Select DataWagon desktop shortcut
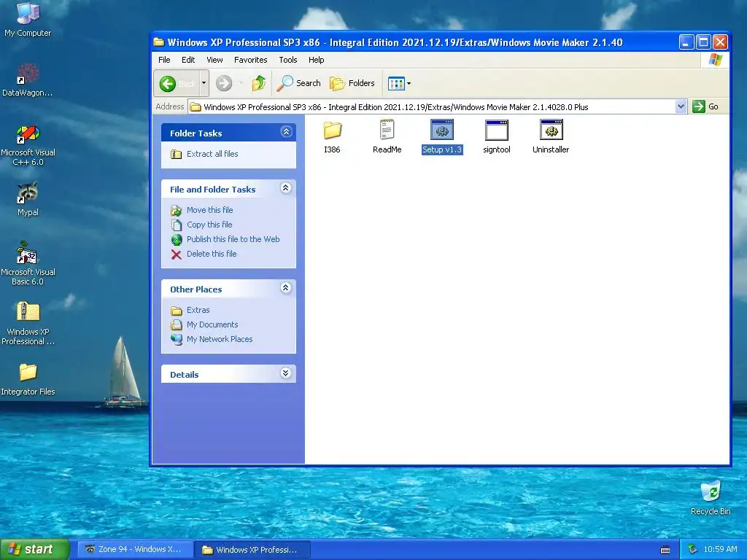Screen dimensions: 747x560 (28, 79)
